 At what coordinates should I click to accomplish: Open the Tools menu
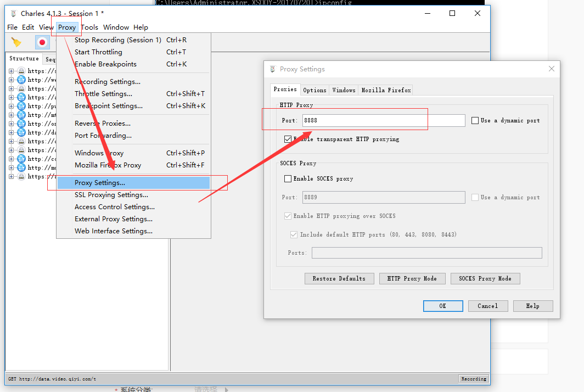(90, 27)
